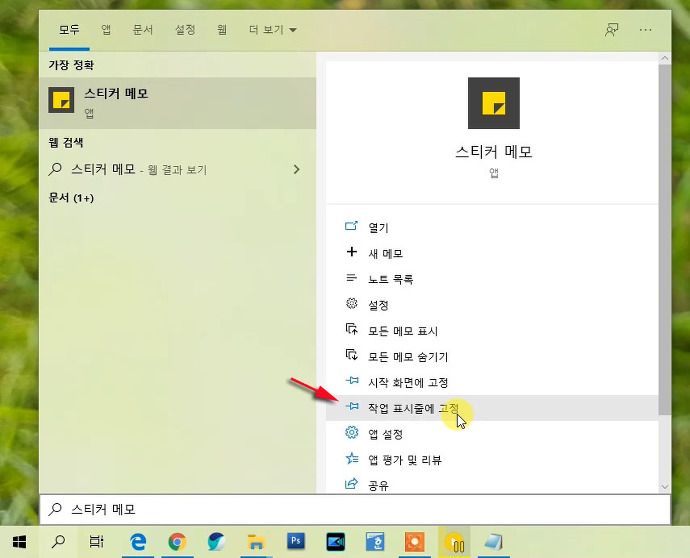Open the Hangul word processor taskbar icon

click(374, 542)
